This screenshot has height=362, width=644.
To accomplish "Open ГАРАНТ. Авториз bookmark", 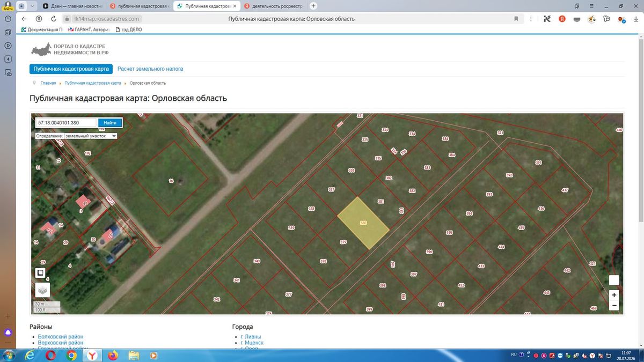I will pyautogui.click(x=88, y=29).
